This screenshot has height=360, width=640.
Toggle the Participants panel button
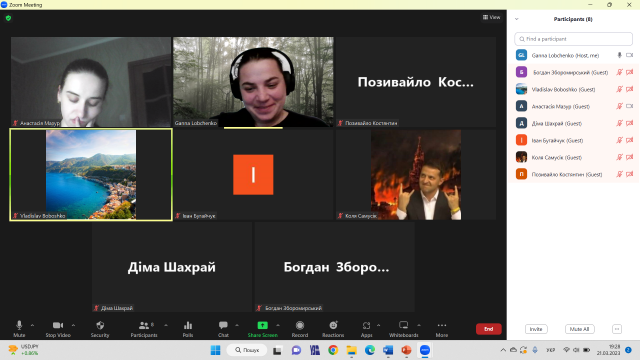144,329
